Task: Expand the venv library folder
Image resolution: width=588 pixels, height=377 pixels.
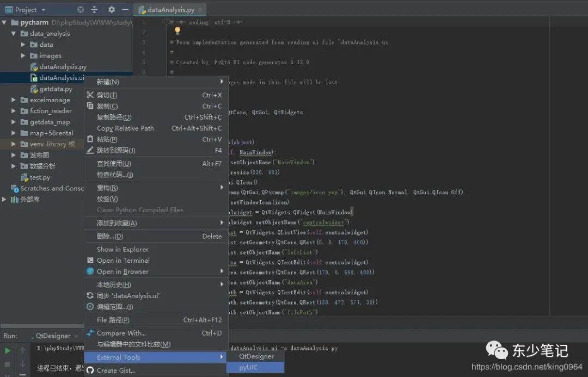Action: (14, 144)
